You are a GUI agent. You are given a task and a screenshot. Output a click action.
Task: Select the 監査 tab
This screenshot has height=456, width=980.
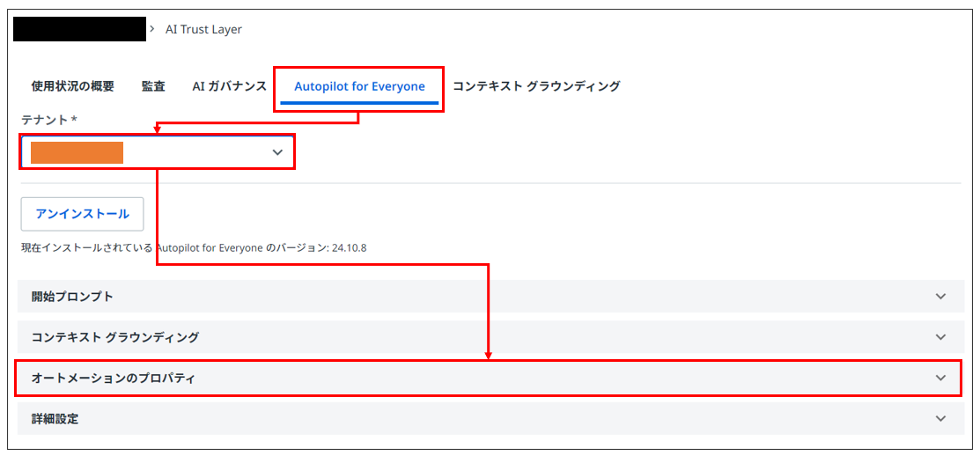153,86
